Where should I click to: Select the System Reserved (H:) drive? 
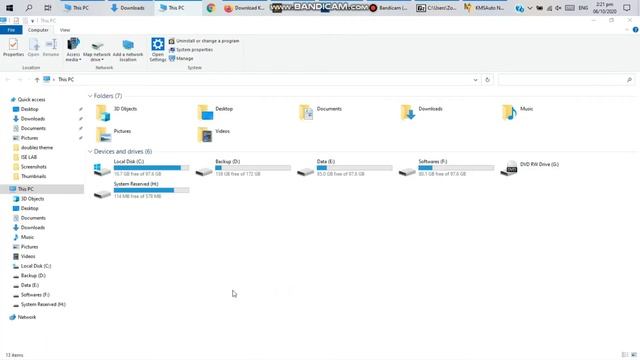point(141,190)
